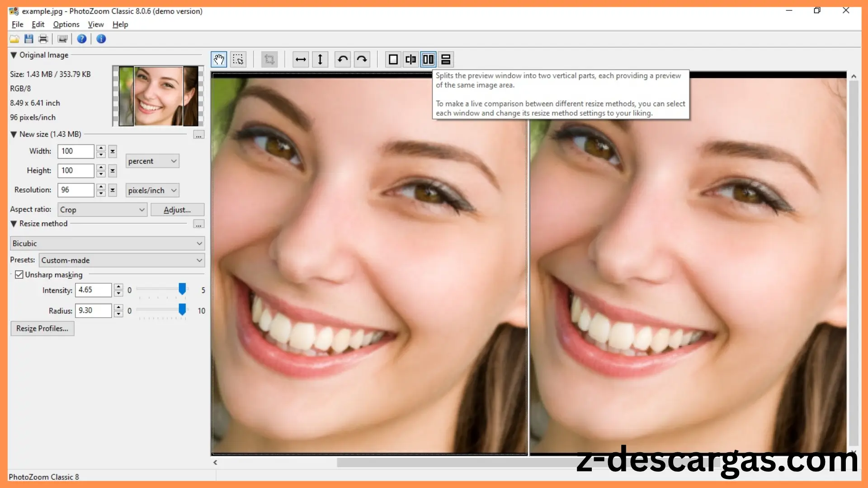The width and height of the screenshot is (868, 488).
Task: Click the Radius value field
Action: click(93, 311)
